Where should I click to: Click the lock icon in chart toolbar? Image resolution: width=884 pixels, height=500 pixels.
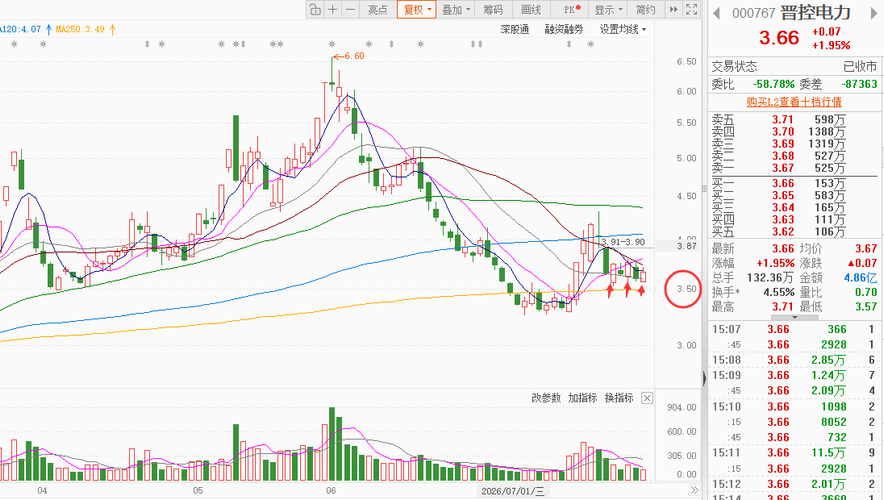[315, 10]
